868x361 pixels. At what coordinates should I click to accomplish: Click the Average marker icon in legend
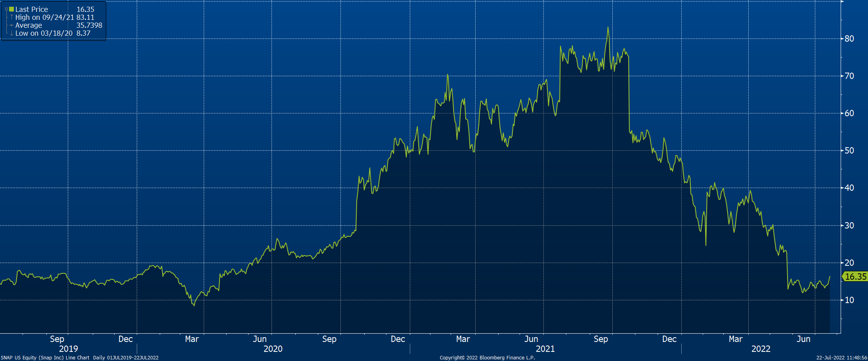tap(11, 25)
